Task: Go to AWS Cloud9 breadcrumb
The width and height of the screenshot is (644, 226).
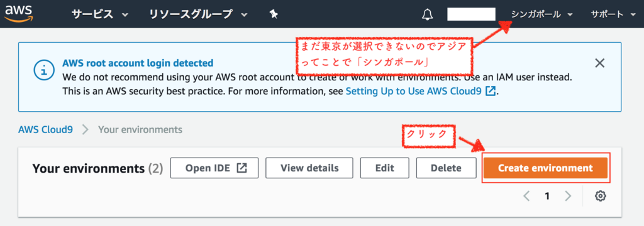Action: pyautogui.click(x=45, y=130)
